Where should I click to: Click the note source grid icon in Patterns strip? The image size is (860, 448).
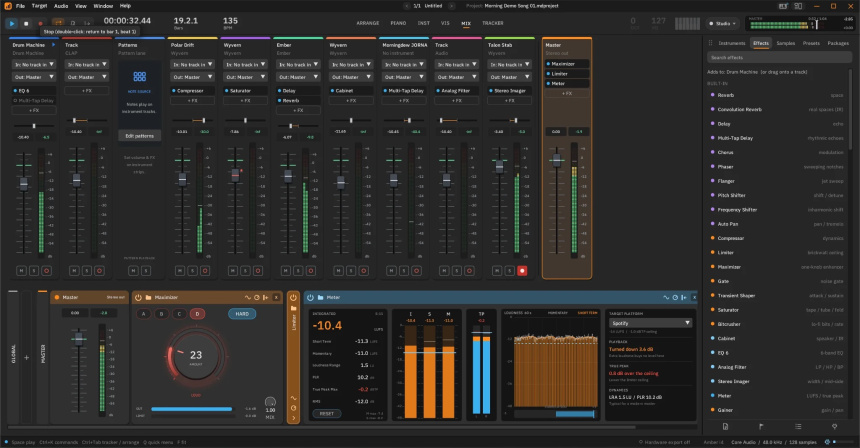pyautogui.click(x=139, y=77)
